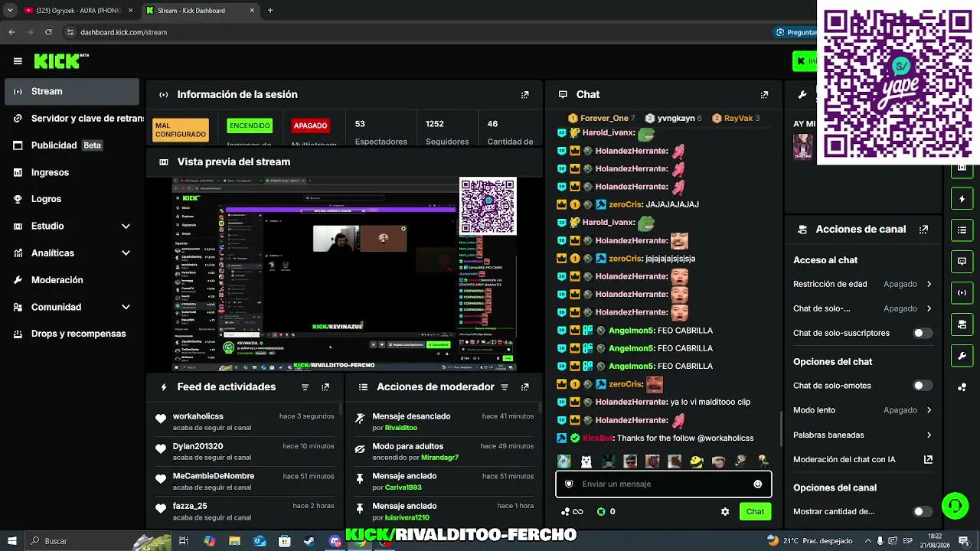Open Mirandagr7's profile in moderator actions
Image resolution: width=980 pixels, height=551 pixels.
pyautogui.click(x=439, y=458)
